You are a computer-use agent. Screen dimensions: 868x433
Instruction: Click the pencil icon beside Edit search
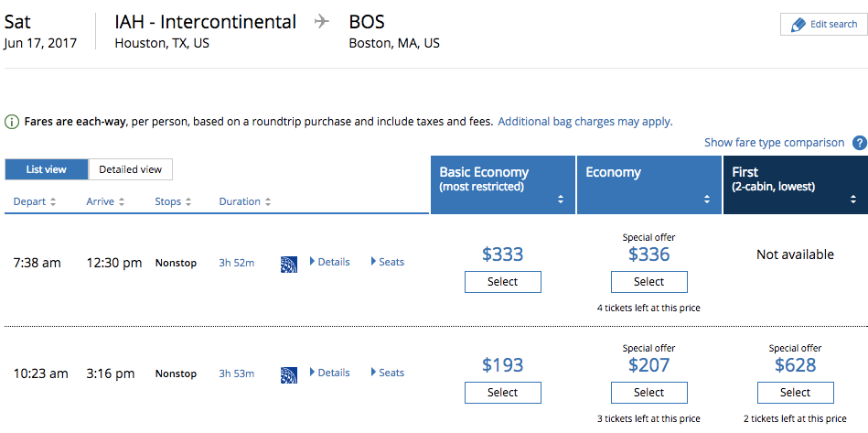(798, 25)
